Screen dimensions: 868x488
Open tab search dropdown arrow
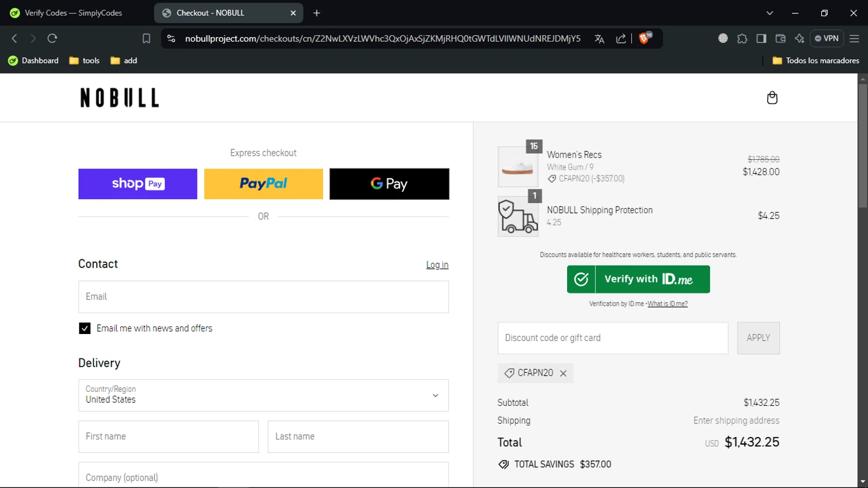pos(770,13)
